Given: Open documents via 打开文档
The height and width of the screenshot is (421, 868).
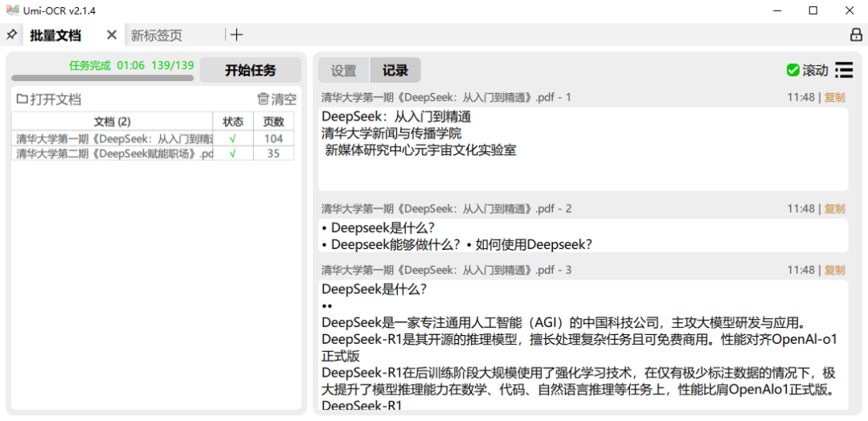Looking at the screenshot, I should pos(49,100).
